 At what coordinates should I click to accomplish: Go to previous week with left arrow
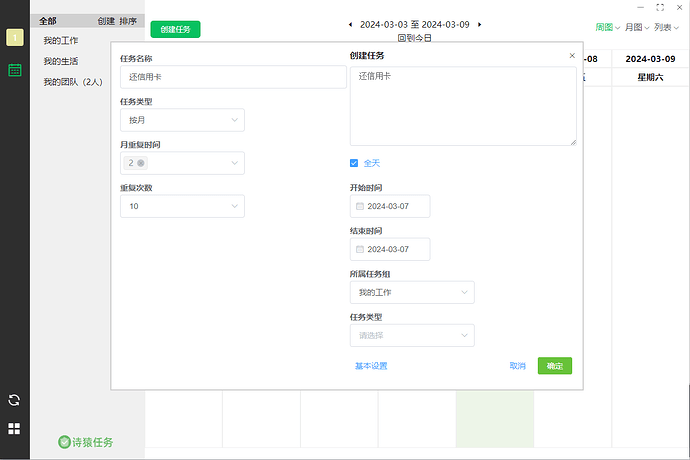click(350, 24)
